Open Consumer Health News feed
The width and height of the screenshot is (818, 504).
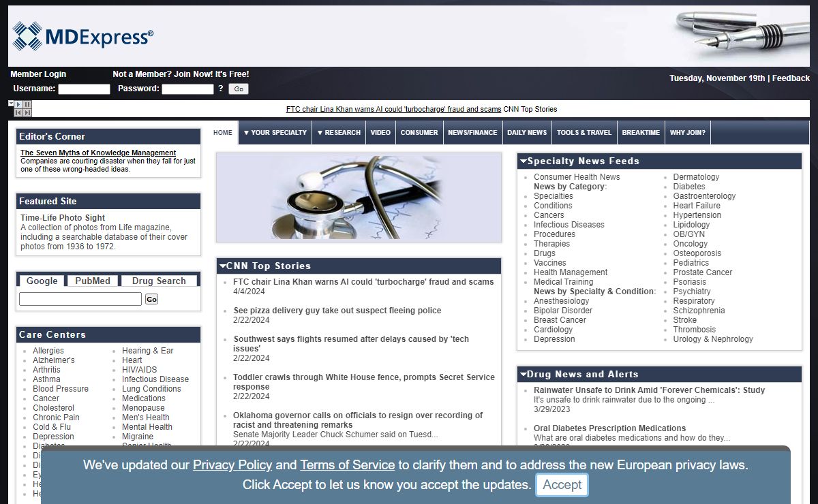(x=577, y=177)
